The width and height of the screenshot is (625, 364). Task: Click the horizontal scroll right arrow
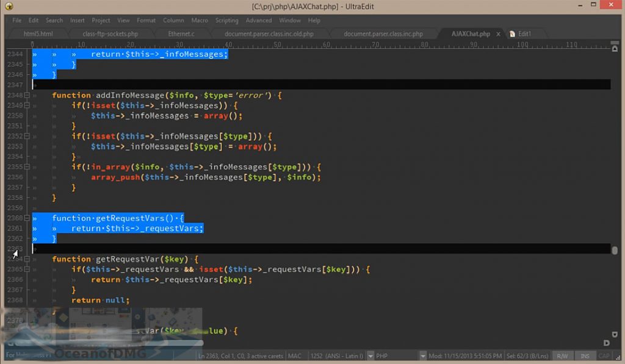pos(606,343)
